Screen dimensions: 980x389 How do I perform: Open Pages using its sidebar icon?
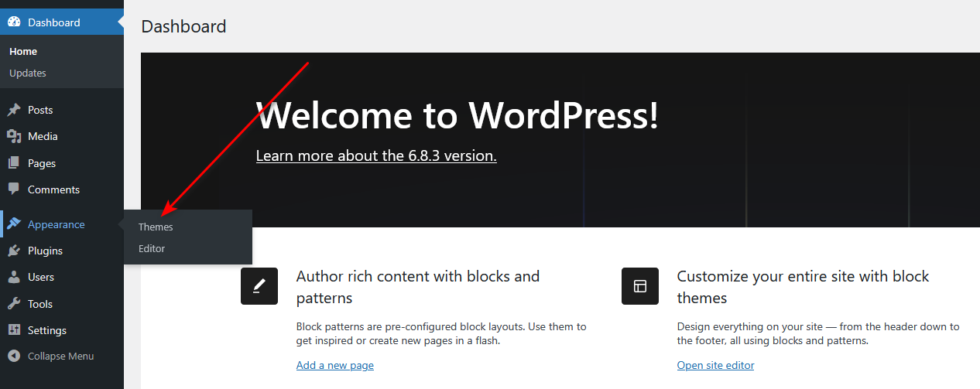click(x=14, y=163)
